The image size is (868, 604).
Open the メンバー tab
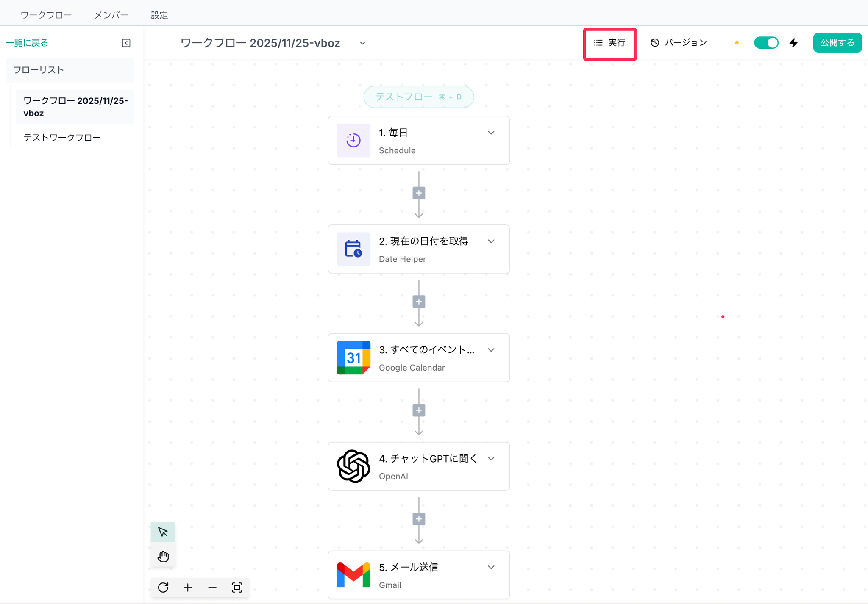coord(111,15)
